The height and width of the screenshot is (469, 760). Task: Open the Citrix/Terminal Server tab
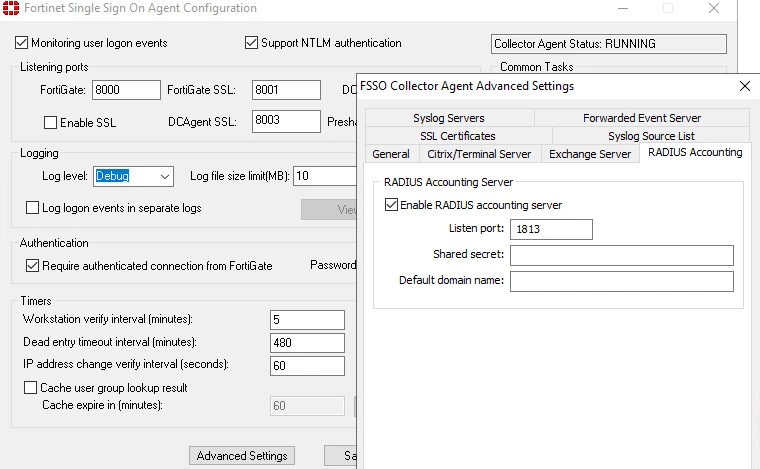pos(479,154)
